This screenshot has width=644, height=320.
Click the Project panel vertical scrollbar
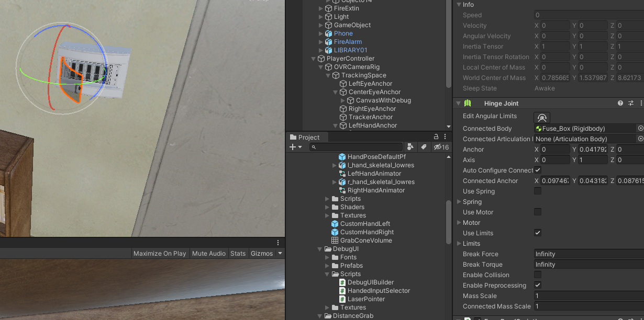448,222
